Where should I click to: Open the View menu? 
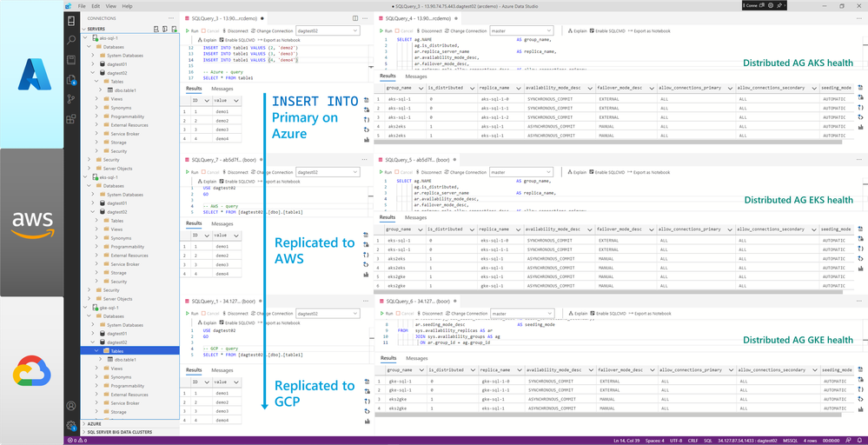pyautogui.click(x=110, y=6)
